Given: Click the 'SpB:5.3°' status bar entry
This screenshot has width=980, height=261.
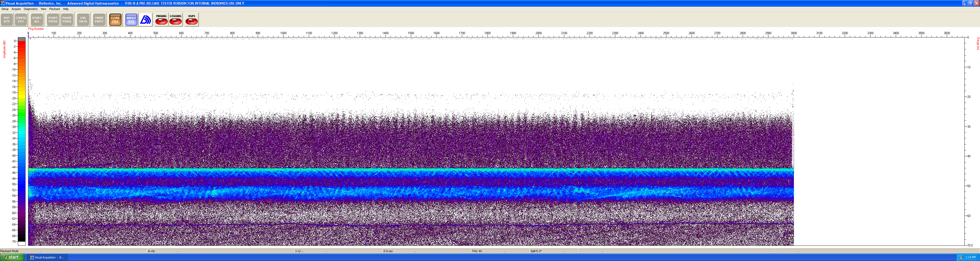Looking at the screenshot, I should (536, 251).
